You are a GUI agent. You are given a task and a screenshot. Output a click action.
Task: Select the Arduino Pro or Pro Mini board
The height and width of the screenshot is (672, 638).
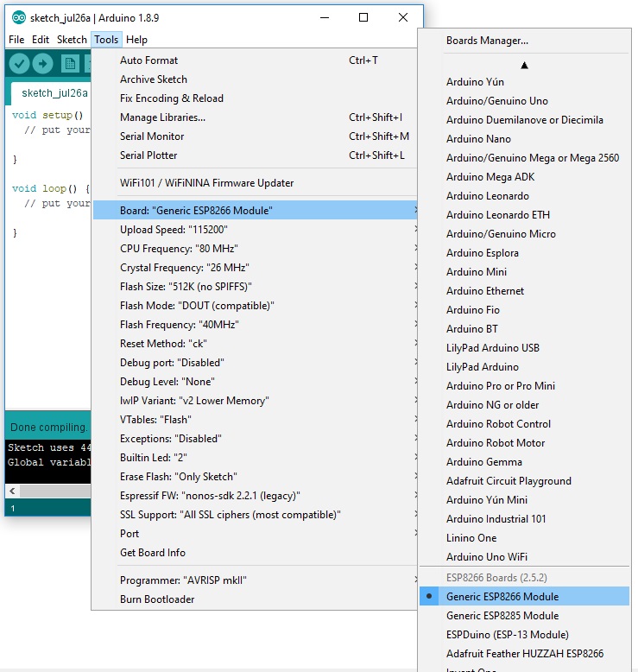tap(524, 385)
